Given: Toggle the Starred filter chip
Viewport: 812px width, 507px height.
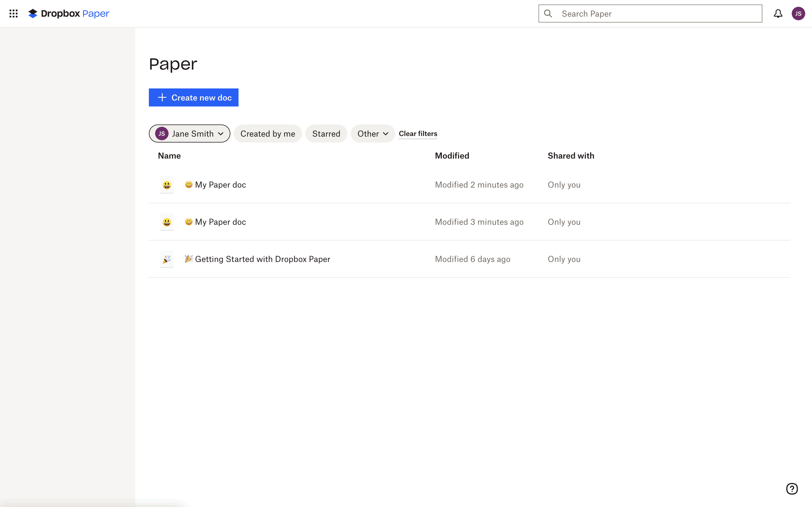Looking at the screenshot, I should [326, 134].
